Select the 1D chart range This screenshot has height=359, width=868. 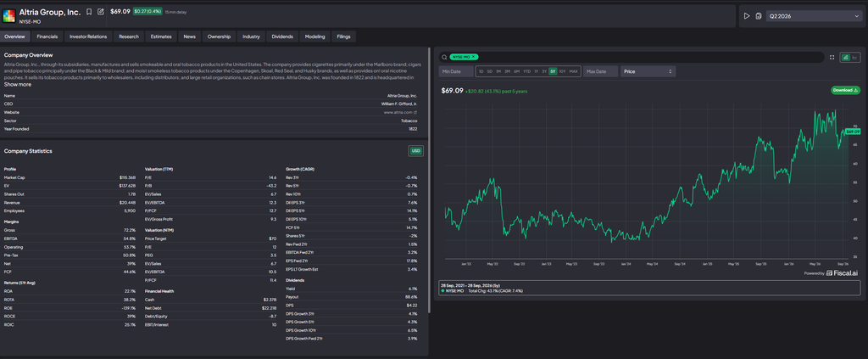coord(481,71)
